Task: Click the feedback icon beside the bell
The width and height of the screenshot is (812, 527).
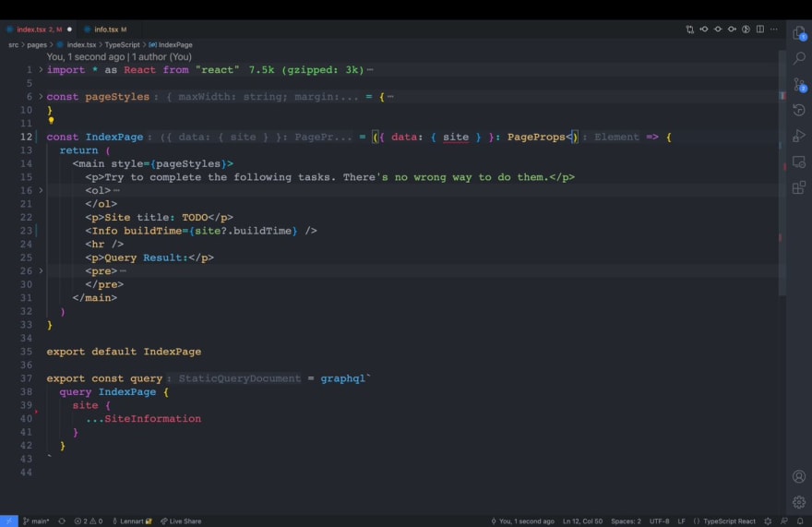Action: coord(784,521)
